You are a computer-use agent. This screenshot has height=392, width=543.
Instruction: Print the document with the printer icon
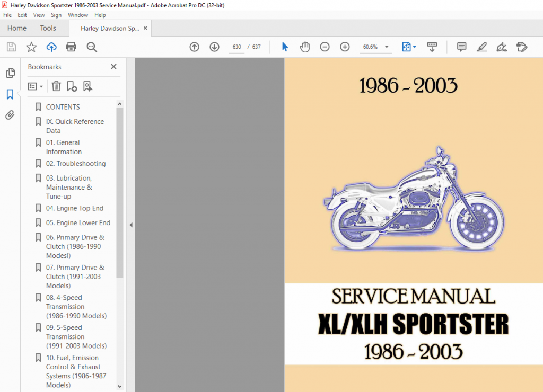click(x=72, y=47)
